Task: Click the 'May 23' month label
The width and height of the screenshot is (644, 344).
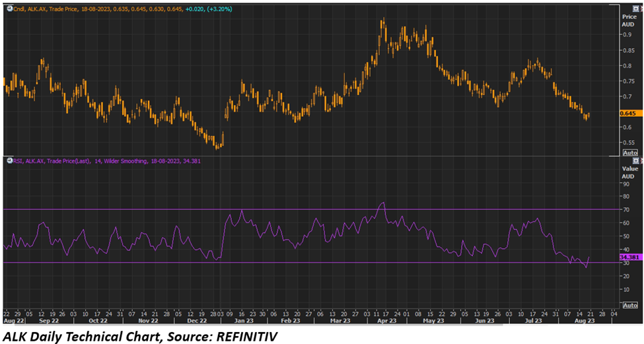Action: coord(434,321)
